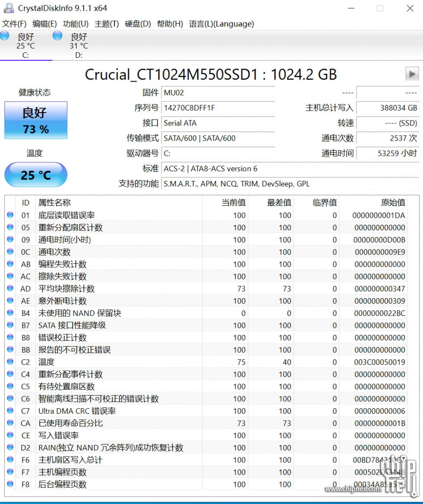The width and height of the screenshot is (423, 504).
Task: Click the status dot for attribute C4
Action: tap(10, 374)
